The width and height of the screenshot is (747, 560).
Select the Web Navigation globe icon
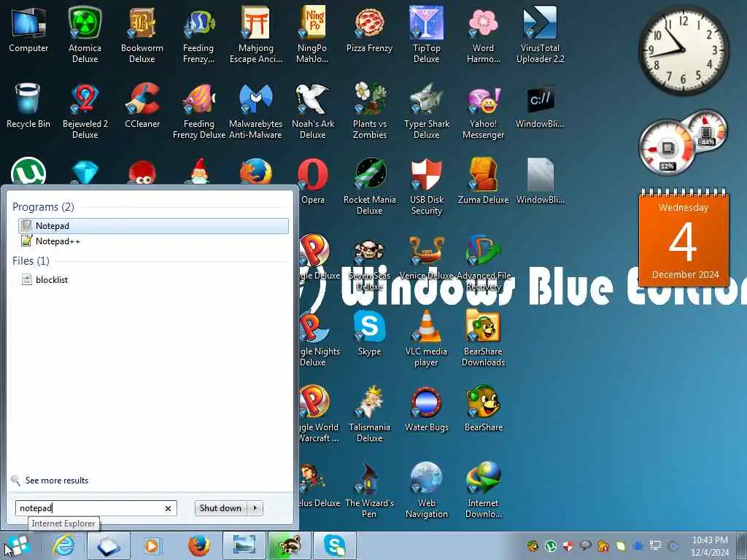pos(426,489)
